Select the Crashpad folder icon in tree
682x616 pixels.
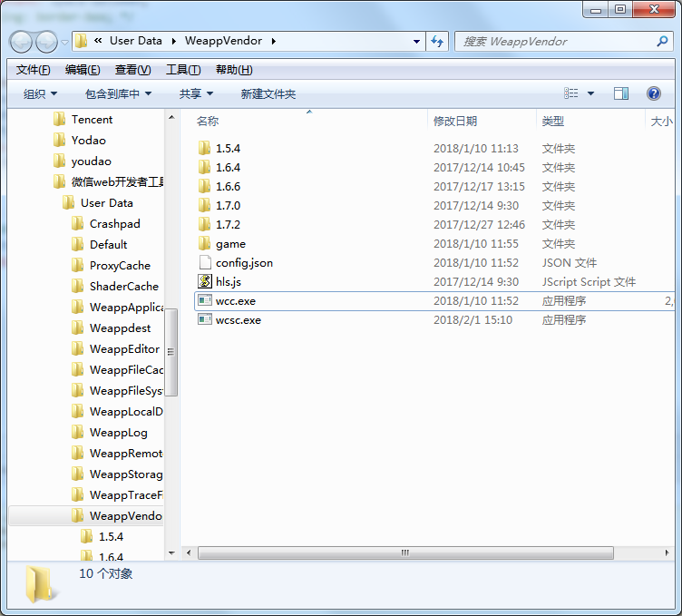pos(77,223)
